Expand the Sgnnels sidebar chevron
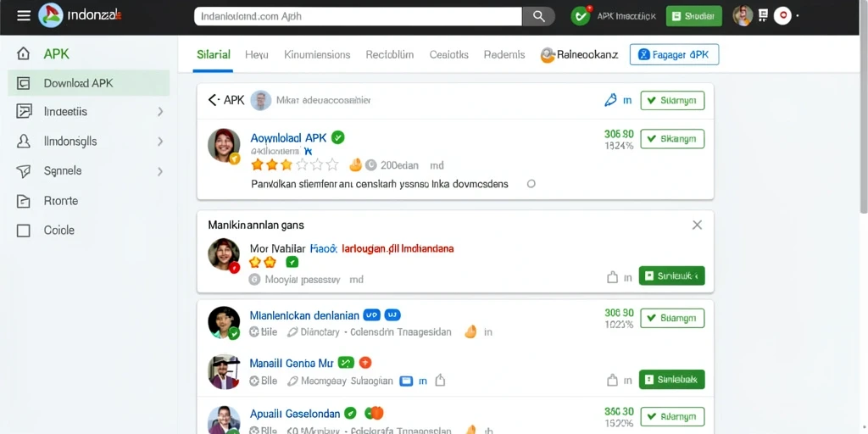 click(160, 171)
